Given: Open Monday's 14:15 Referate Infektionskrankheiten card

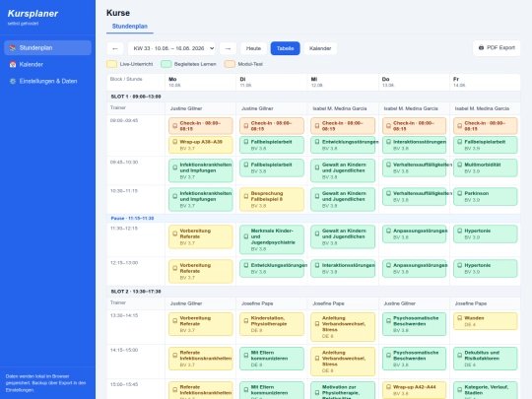Looking at the screenshot, I should (x=201, y=359).
